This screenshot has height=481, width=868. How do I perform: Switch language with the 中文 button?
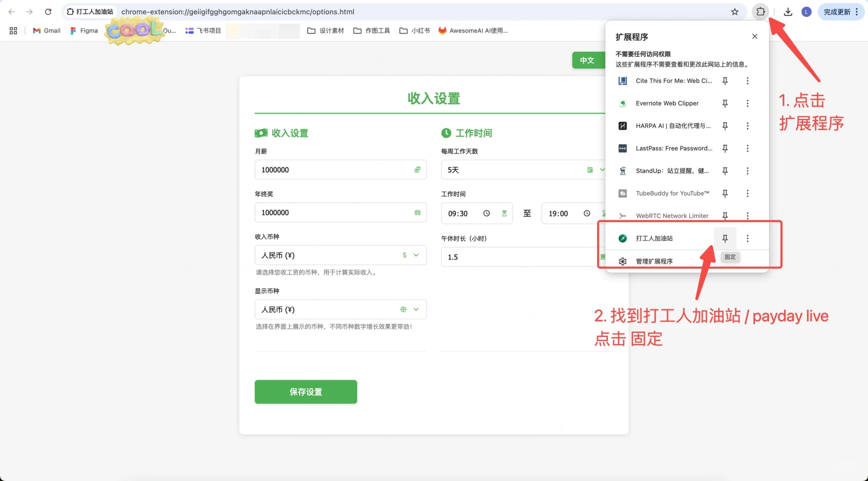[x=588, y=60]
